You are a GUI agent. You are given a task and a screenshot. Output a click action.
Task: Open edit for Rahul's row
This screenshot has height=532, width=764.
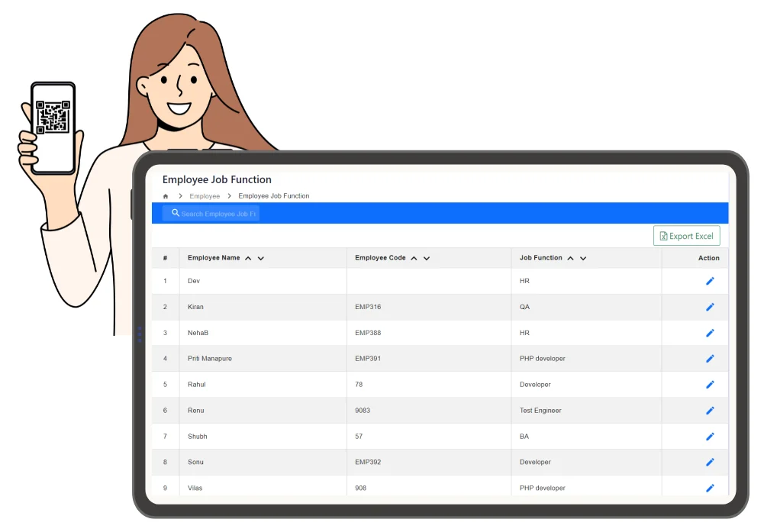[x=710, y=385]
